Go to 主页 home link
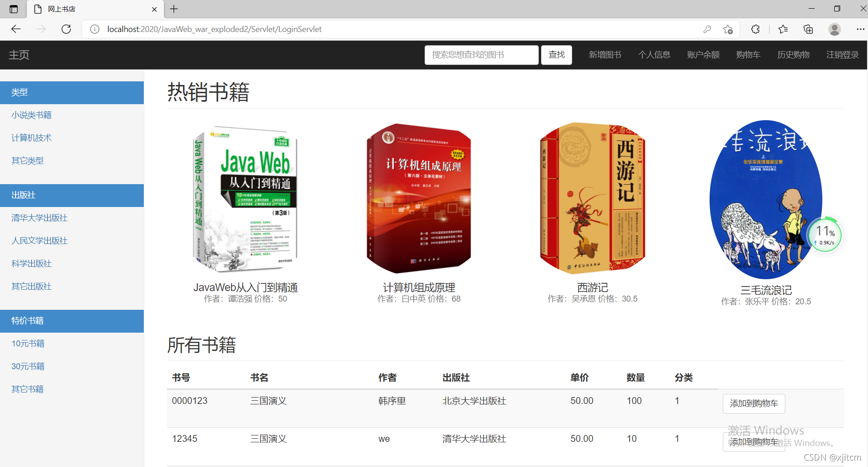 click(x=19, y=55)
